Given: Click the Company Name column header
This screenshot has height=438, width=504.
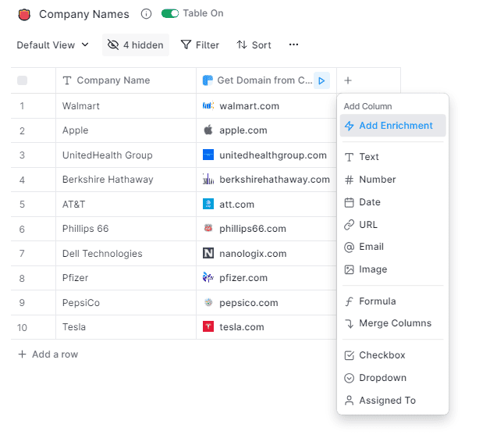Looking at the screenshot, I should click(126, 80).
